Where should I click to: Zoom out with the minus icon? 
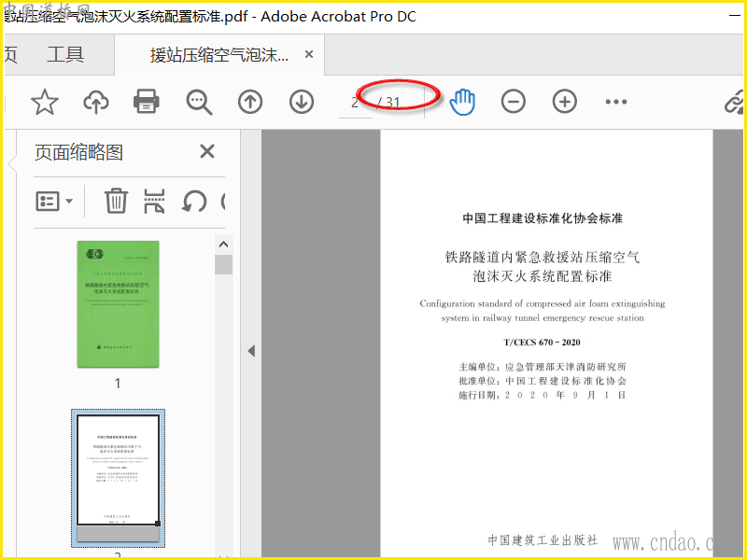pyautogui.click(x=513, y=102)
